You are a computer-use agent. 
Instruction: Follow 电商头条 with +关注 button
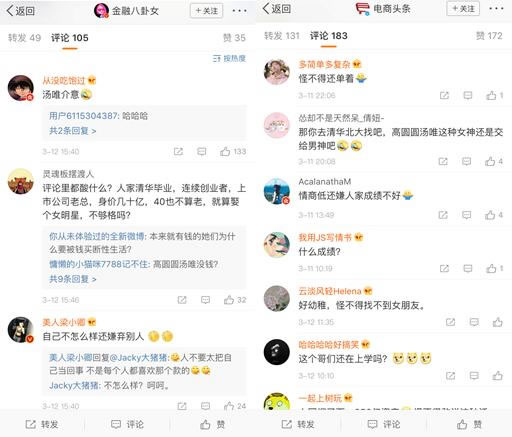[x=463, y=9]
